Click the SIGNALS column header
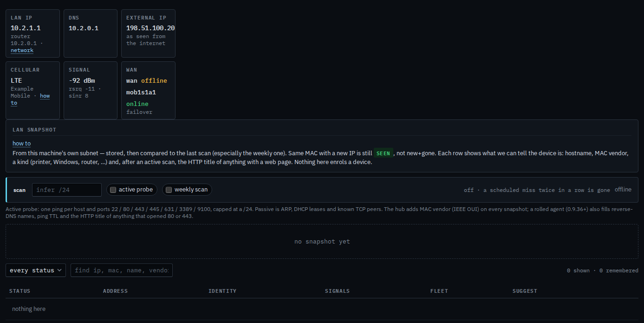The height and width of the screenshot is (323, 644). tap(337, 291)
